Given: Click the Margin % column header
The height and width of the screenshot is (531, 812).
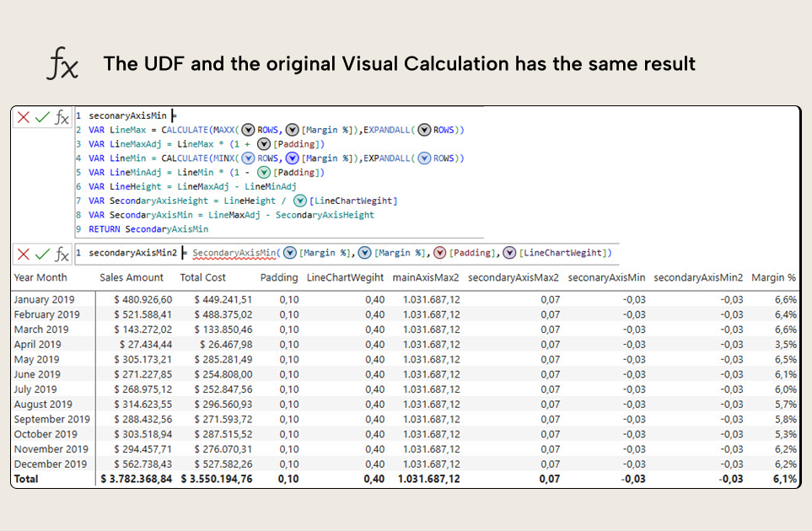Looking at the screenshot, I should point(773,278).
